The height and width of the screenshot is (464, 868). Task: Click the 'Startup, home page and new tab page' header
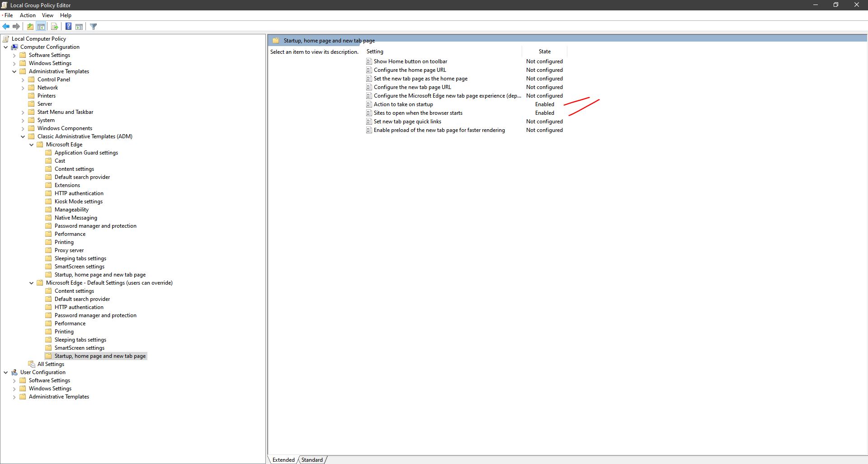pos(329,41)
